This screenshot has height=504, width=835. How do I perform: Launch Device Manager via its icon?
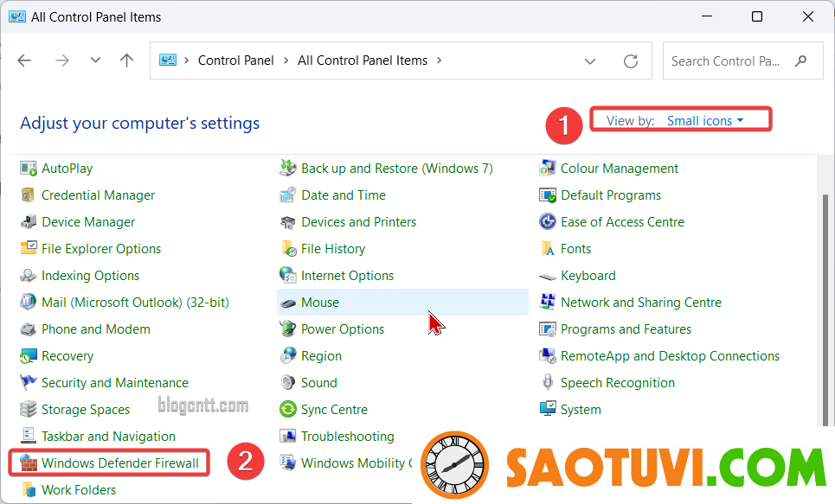[x=29, y=222]
